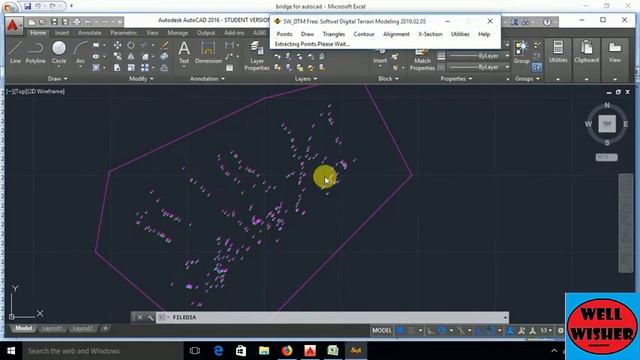
Task: Click the viewport label Top 2D Wireframe
Action: click(x=36, y=91)
